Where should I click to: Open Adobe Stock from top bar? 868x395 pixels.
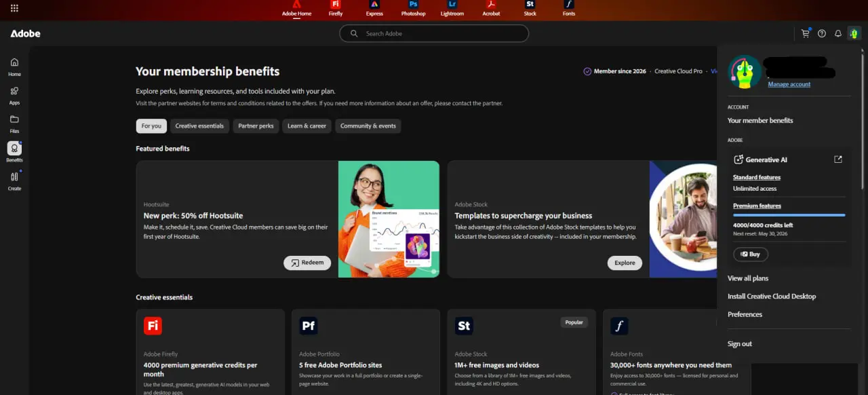tap(530, 9)
